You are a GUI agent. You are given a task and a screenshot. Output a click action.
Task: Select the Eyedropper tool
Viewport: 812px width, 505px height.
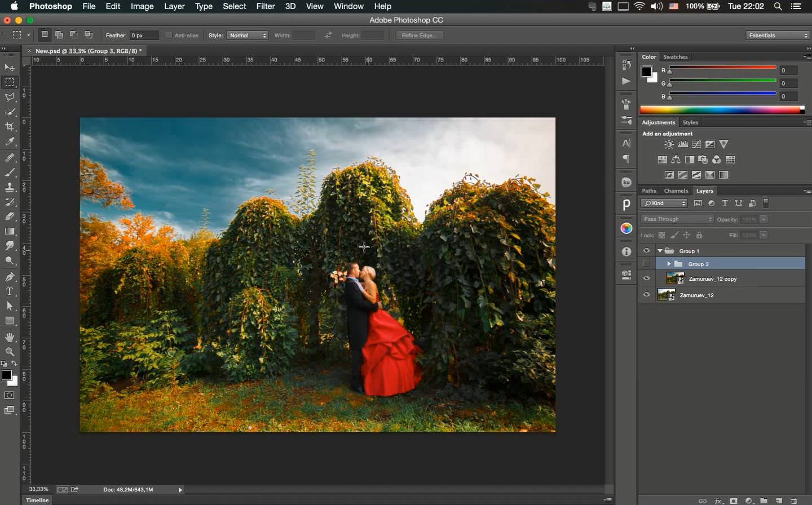[10, 142]
